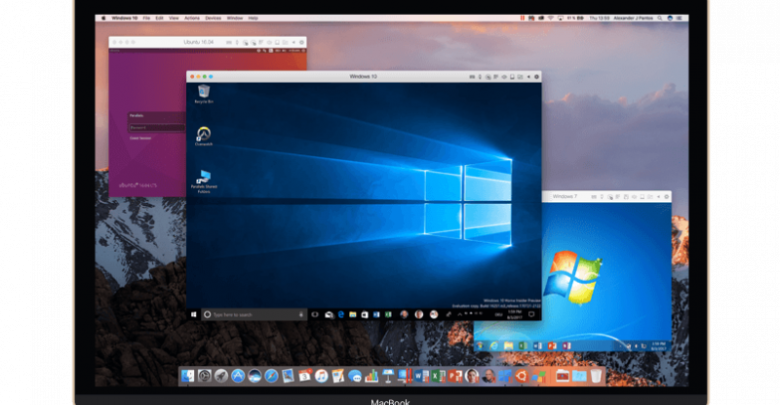
Task: Open the Actions menu
Action: (192, 18)
